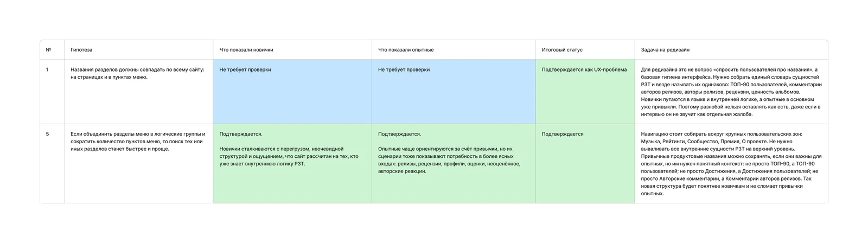Click blue Не требует проверки experienced cell
This screenshot has height=243, width=868.
tap(454, 92)
